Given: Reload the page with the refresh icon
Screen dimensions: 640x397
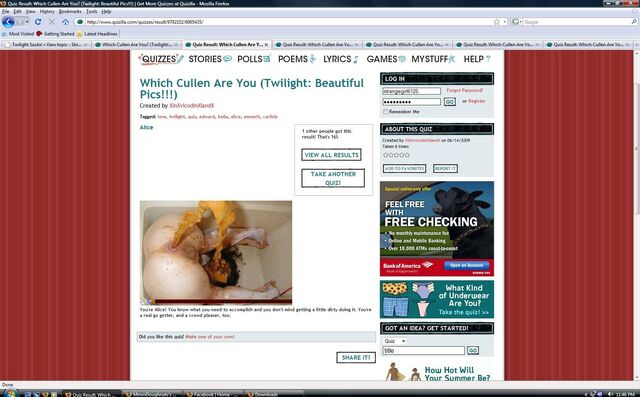Looking at the screenshot, I should [x=38, y=22].
